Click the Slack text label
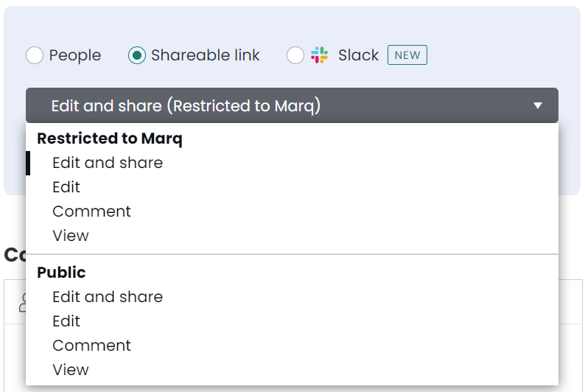 pos(358,55)
